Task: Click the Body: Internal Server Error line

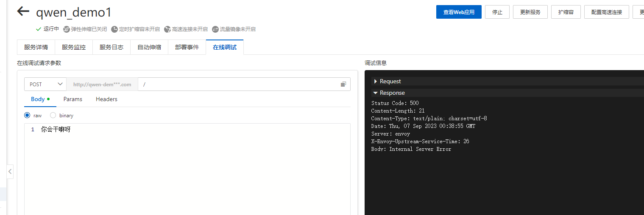Action: coord(411,149)
